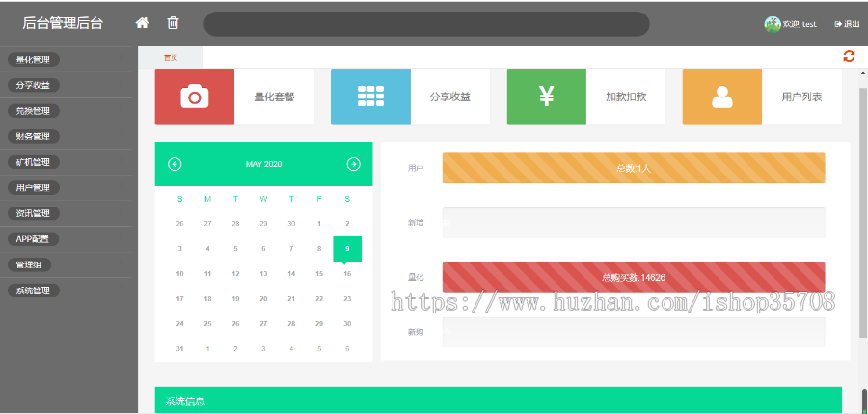
Task: Open the 量化套餐 shortcut
Action: pos(275,97)
